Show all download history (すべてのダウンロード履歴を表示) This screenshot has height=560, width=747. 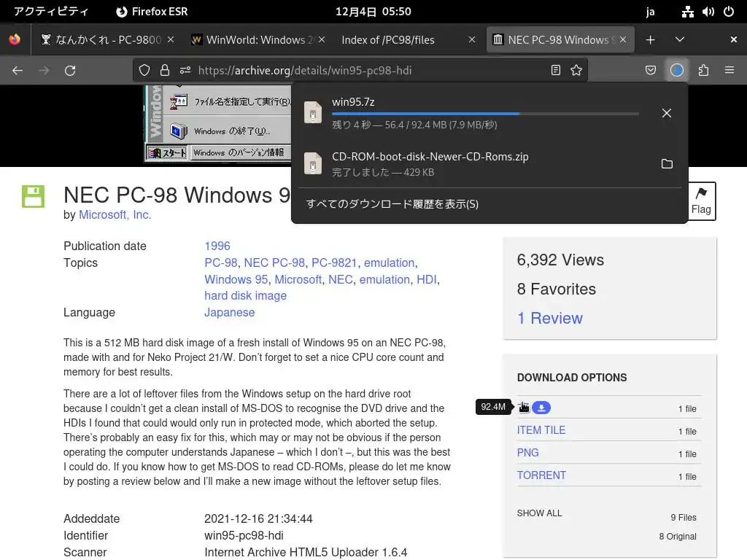(x=392, y=204)
